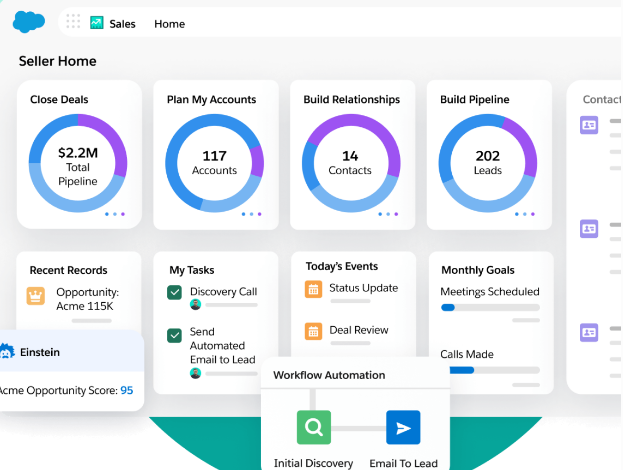Click the Einstein mascot icon
This screenshot has height=470, width=623.
coord(8,352)
